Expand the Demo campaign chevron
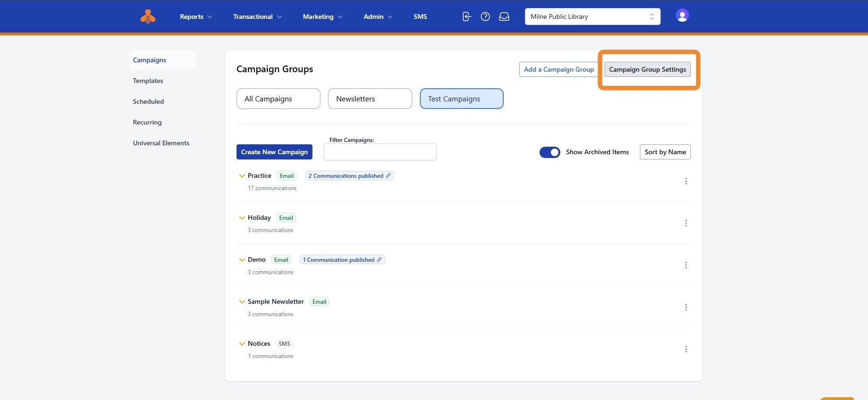This screenshot has height=400, width=868. (x=242, y=260)
